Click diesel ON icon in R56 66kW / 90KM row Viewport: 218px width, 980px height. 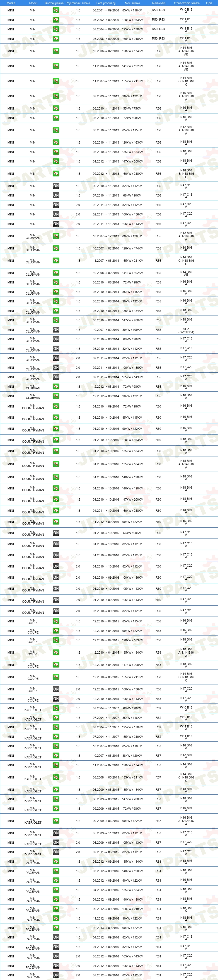[56, 196]
